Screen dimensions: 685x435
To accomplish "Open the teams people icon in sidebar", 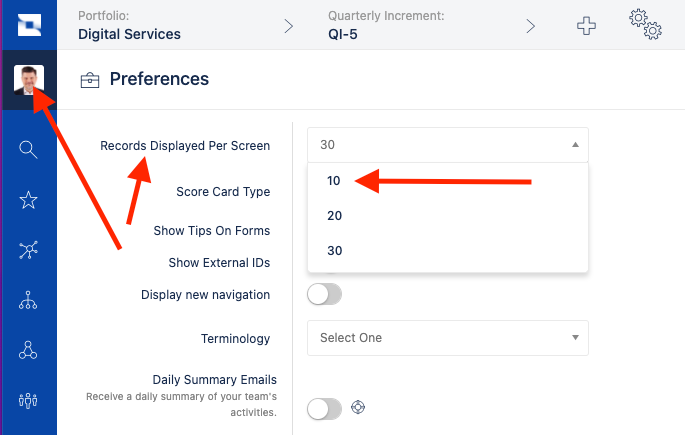I will click(x=28, y=400).
